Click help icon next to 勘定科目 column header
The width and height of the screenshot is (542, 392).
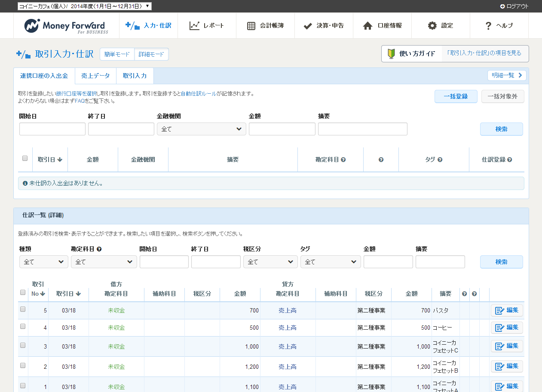tap(343, 159)
